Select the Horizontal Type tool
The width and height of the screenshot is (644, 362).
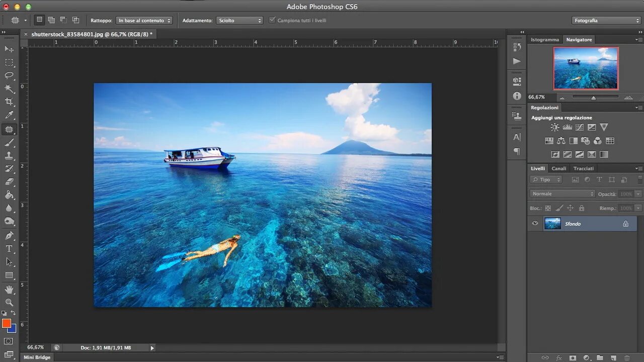9,248
